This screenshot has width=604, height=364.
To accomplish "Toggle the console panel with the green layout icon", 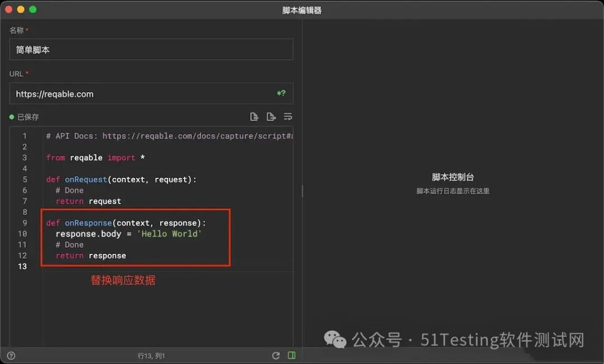I will [x=291, y=355].
